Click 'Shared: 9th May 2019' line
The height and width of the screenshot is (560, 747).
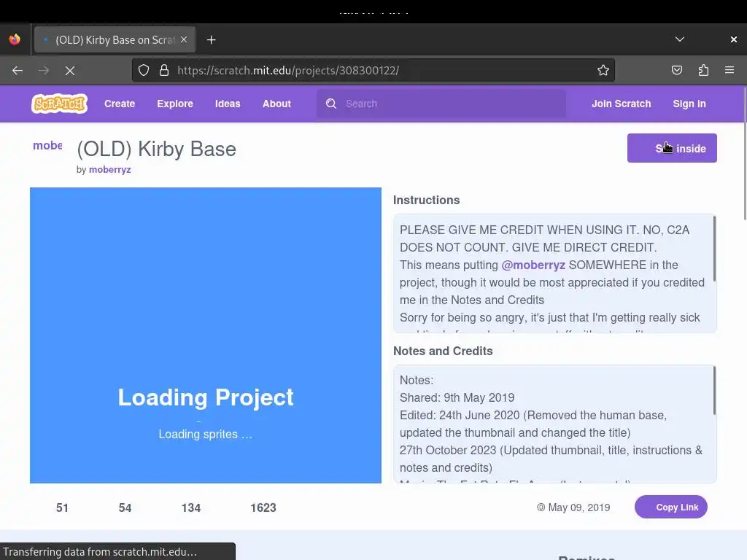pyautogui.click(x=457, y=397)
